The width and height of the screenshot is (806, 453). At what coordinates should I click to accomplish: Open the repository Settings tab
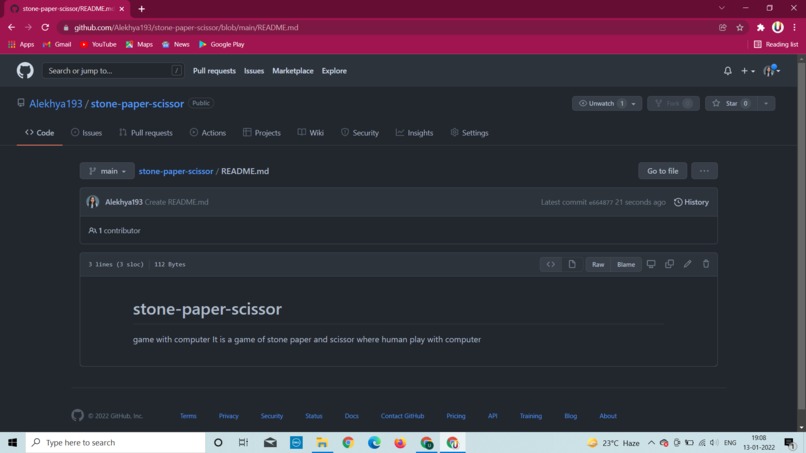click(469, 133)
